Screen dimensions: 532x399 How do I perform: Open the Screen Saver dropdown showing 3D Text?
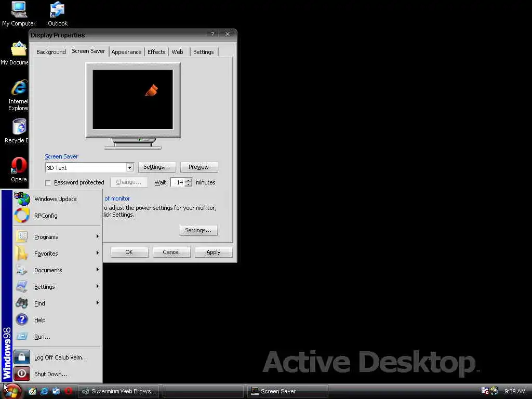(129, 167)
